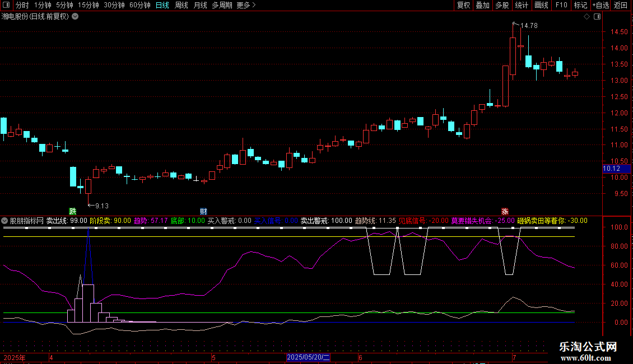Click the 100.0 indicator axis label
Viewport: 633px width, 364px height.
(619, 227)
